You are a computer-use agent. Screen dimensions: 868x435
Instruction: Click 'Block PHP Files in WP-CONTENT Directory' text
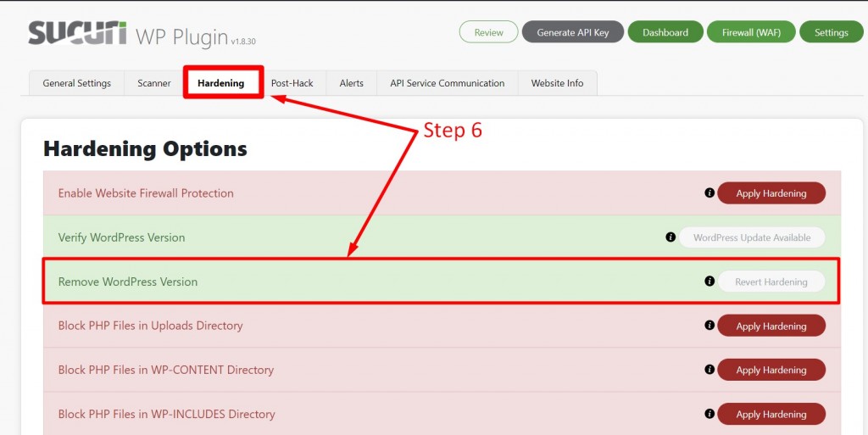(x=166, y=370)
